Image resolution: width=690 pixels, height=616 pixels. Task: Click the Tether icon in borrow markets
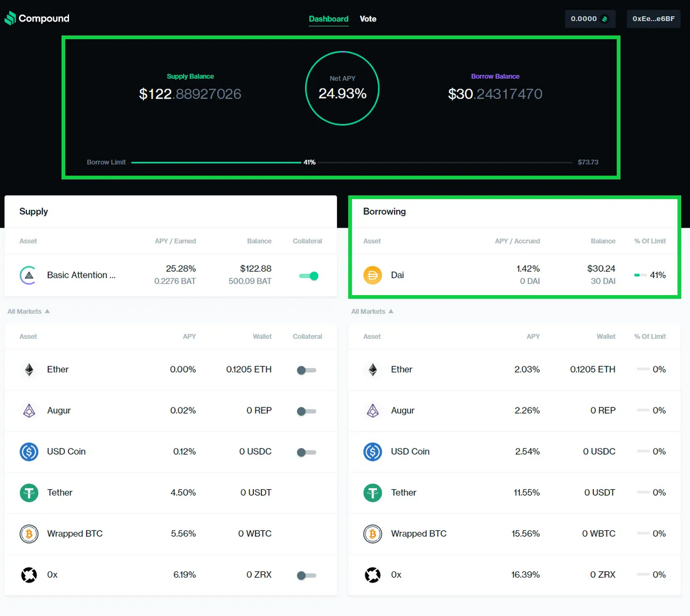coord(372,492)
